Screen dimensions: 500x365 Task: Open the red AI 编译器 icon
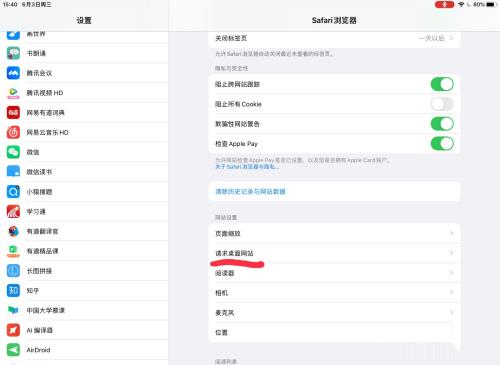pyautogui.click(x=13, y=330)
